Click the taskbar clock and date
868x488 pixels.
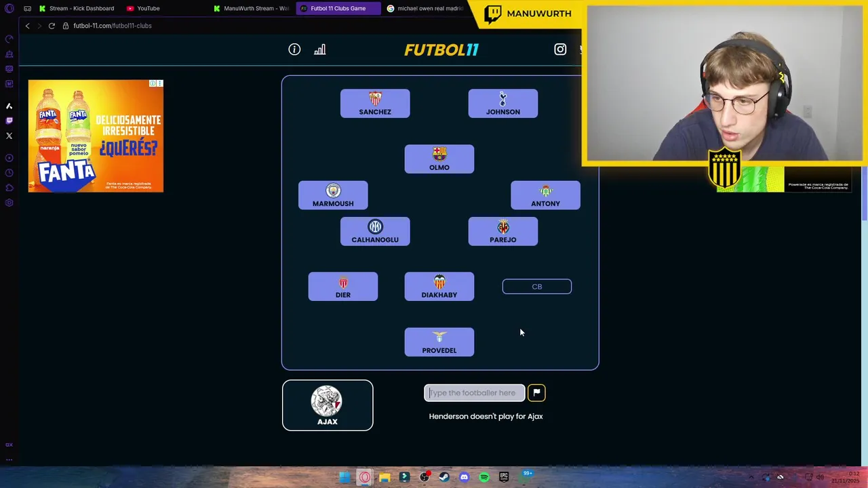846,477
